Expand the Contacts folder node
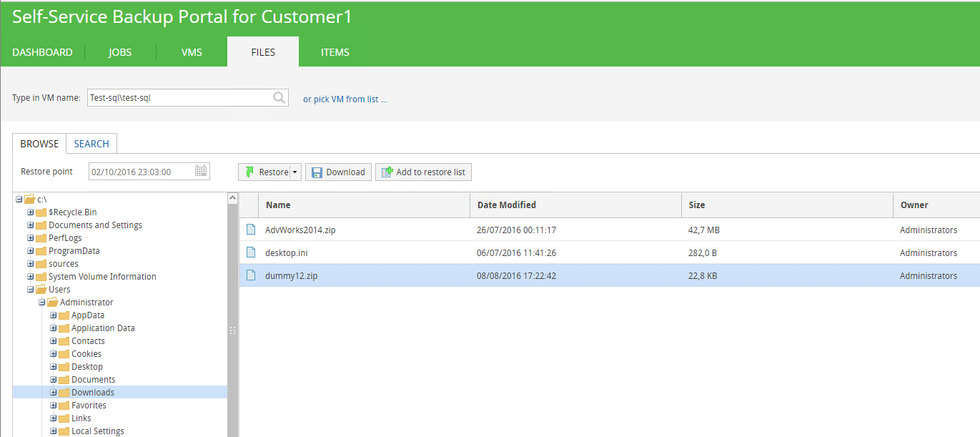This screenshot has height=437, width=980. (53, 341)
